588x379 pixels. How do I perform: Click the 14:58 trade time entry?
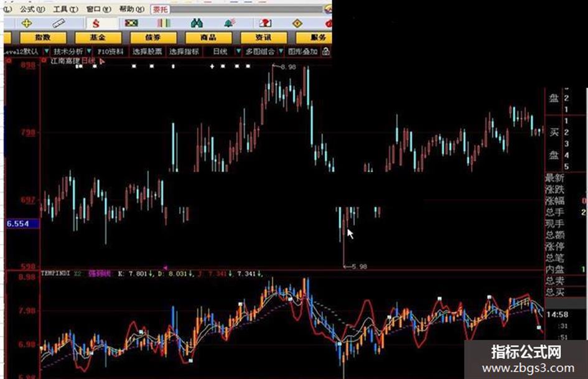coord(558,315)
